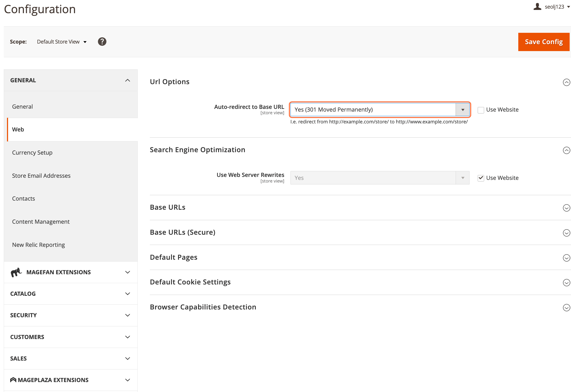Switch to the Store Email Addresses section

pyautogui.click(x=41, y=176)
